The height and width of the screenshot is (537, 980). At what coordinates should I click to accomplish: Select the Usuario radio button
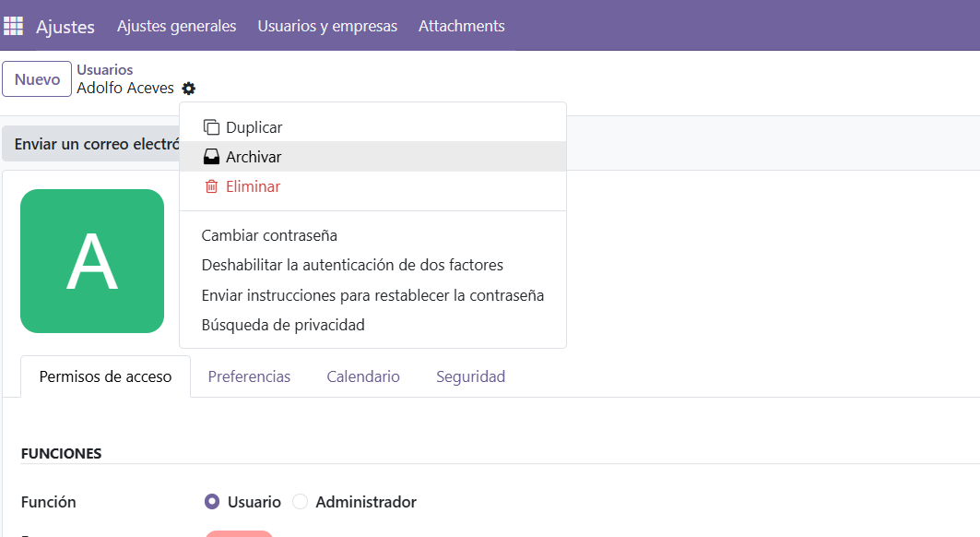coord(212,502)
